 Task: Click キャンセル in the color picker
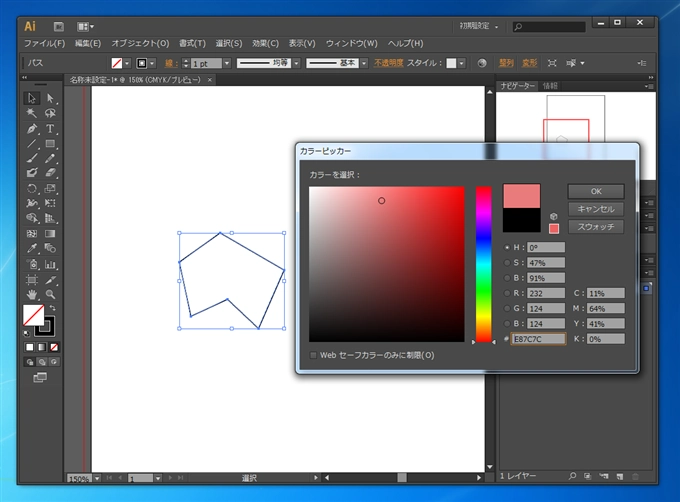(596, 209)
